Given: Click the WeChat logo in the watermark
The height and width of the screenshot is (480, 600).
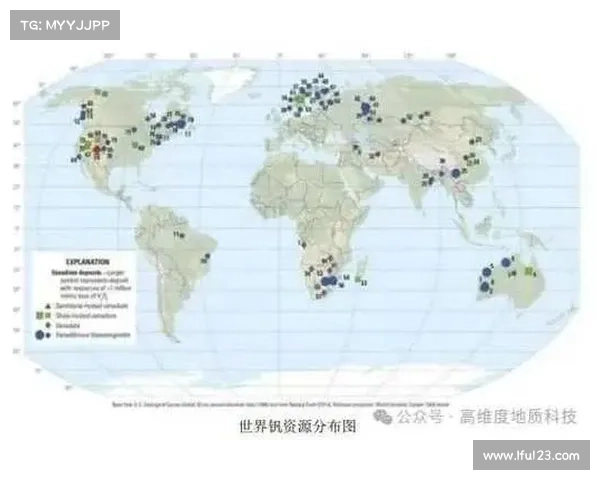Looking at the screenshot, I should [x=384, y=415].
